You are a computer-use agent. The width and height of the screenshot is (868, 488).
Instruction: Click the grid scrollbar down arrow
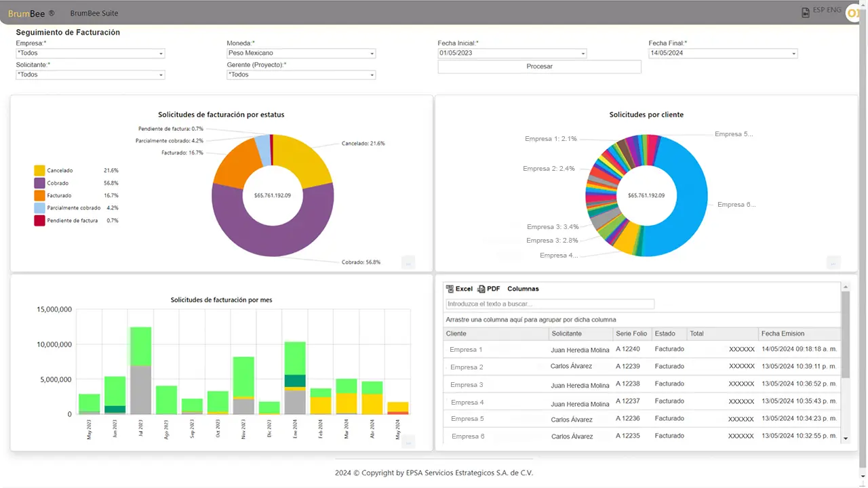(x=845, y=439)
